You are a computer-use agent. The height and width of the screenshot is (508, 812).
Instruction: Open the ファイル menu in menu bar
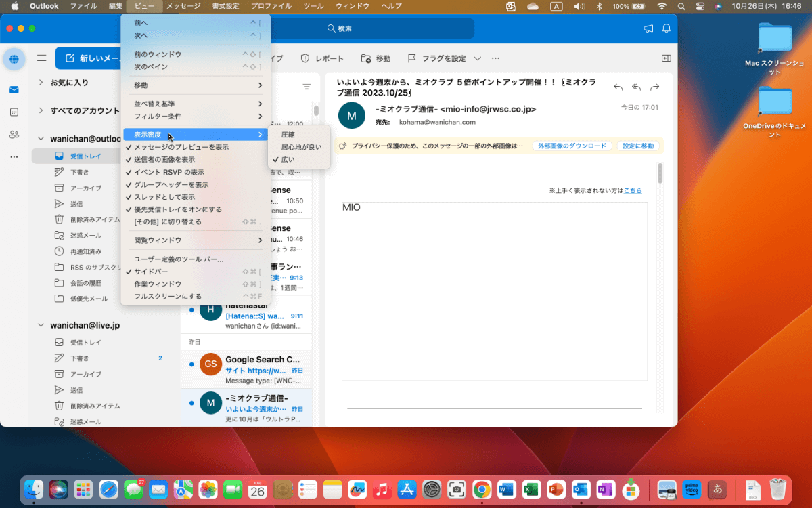click(x=83, y=6)
